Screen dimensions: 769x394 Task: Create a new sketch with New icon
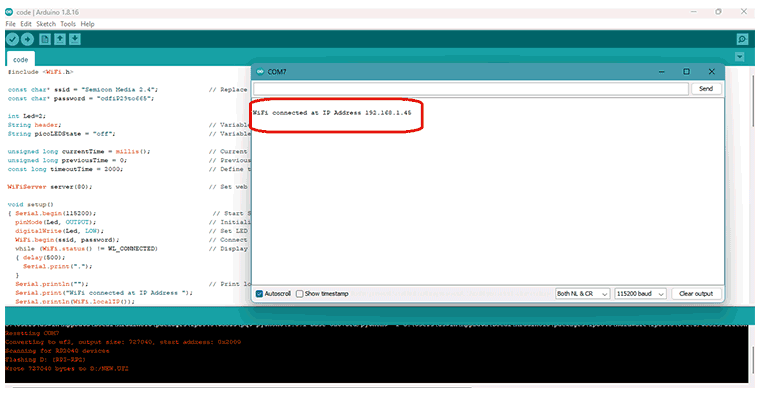click(x=45, y=39)
